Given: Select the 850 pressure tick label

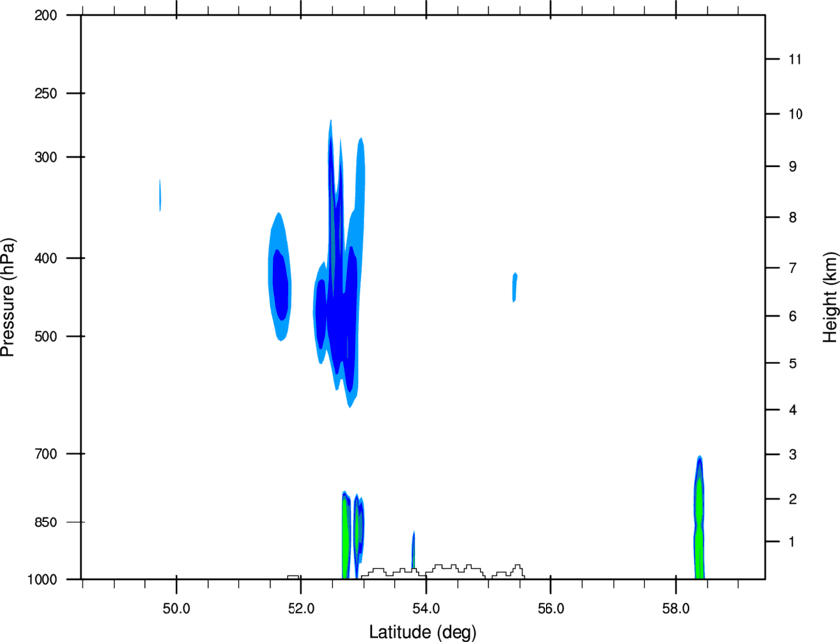Looking at the screenshot, I should click(x=46, y=522).
